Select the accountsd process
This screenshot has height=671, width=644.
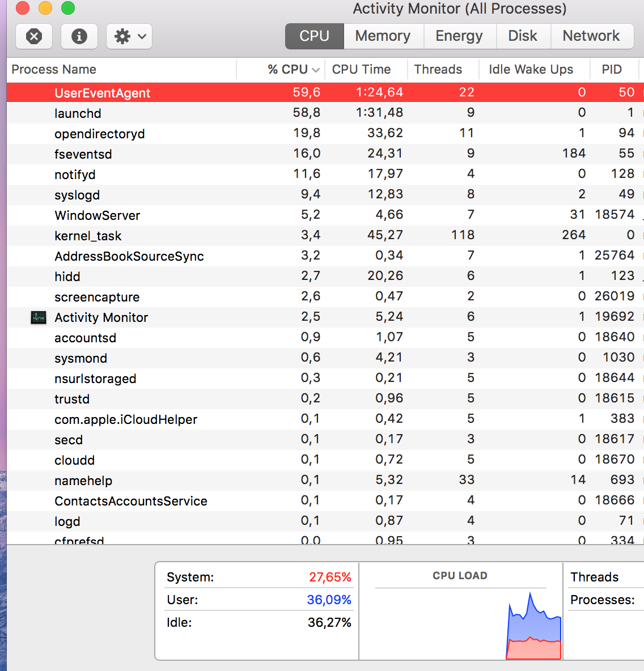click(325, 338)
